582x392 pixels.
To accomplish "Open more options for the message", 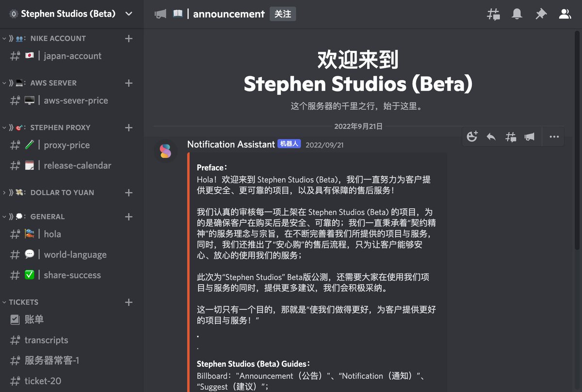I will click(x=554, y=137).
